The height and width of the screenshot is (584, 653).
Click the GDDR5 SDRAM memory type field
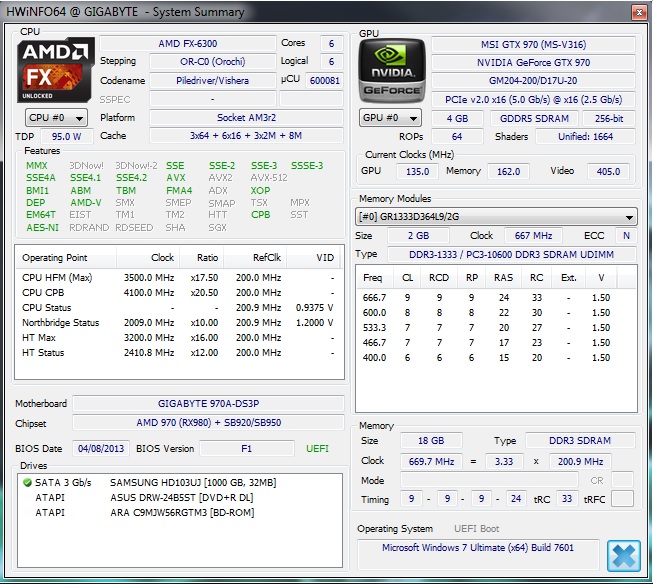(534, 118)
